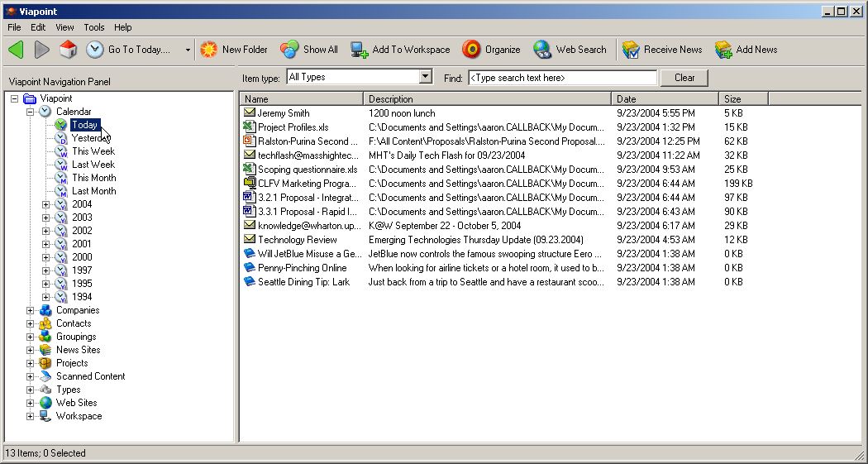
Task: Collapse the Calendar node
Action: [x=31, y=112]
